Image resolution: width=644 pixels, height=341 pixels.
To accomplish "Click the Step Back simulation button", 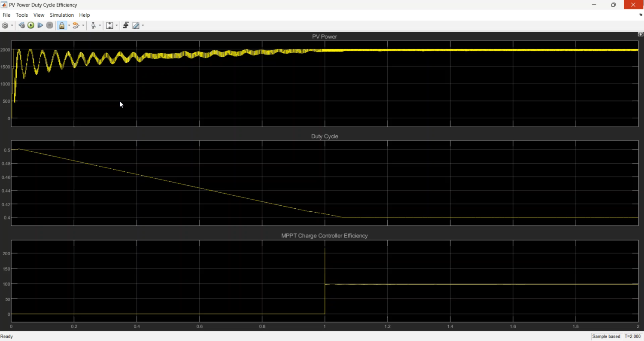I will [x=21, y=25].
